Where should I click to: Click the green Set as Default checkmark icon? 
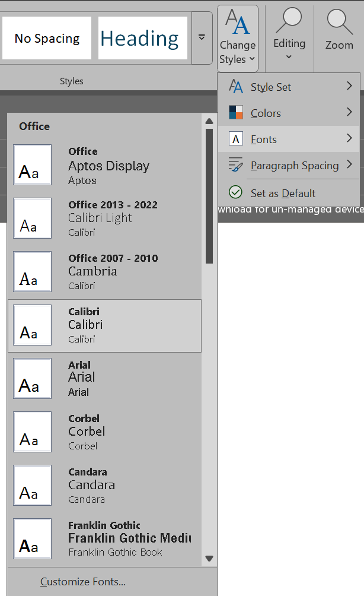tap(234, 192)
